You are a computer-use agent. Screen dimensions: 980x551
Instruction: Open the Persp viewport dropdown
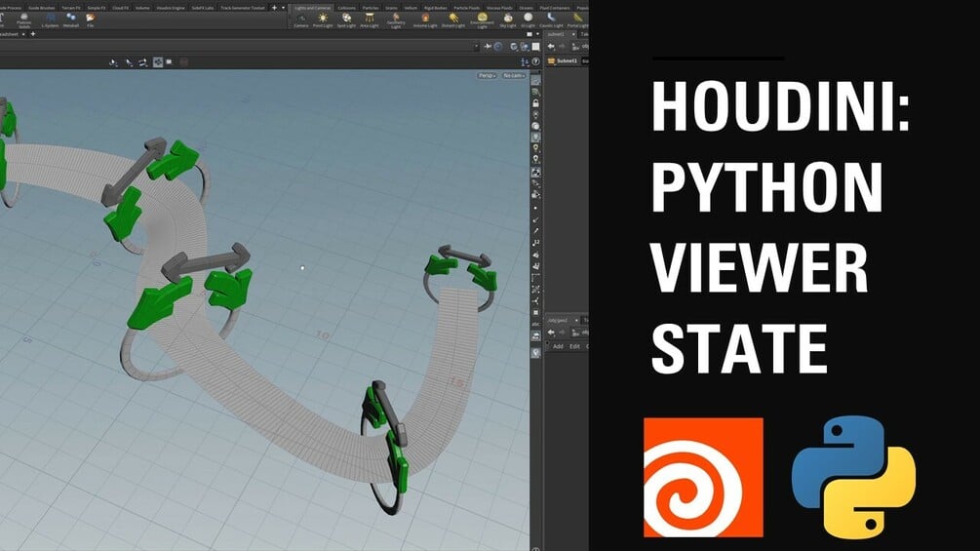(x=487, y=76)
